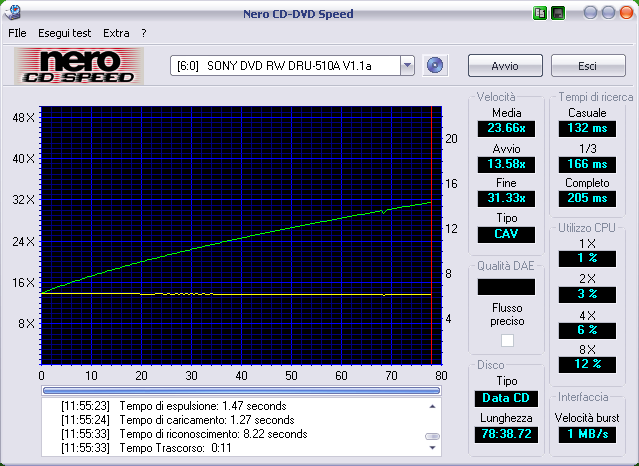Viewport: 639px width, 466px height.
Task: Click the red position marker line in graph
Action: tap(431, 235)
